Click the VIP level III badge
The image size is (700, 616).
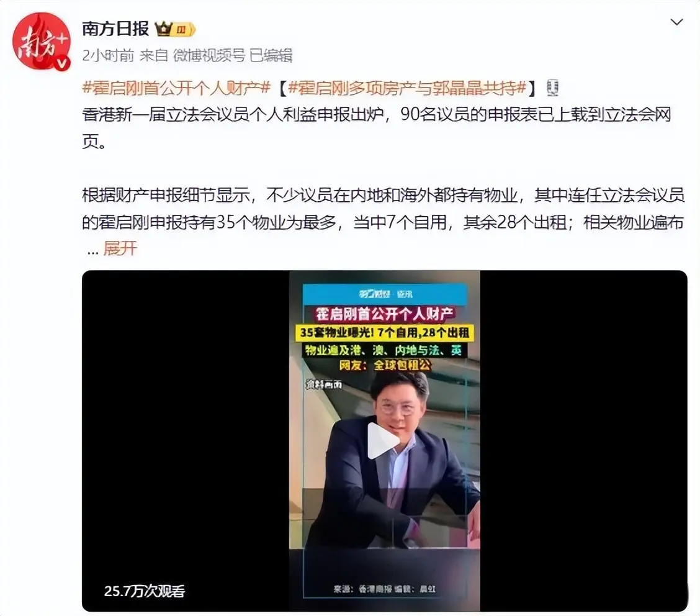[184, 29]
